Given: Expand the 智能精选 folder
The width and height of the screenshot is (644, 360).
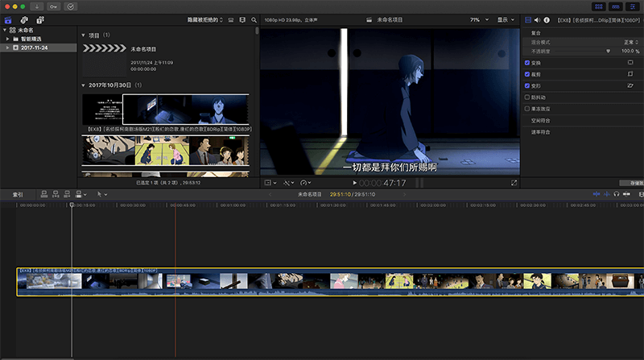Looking at the screenshot, I should click(x=7, y=39).
